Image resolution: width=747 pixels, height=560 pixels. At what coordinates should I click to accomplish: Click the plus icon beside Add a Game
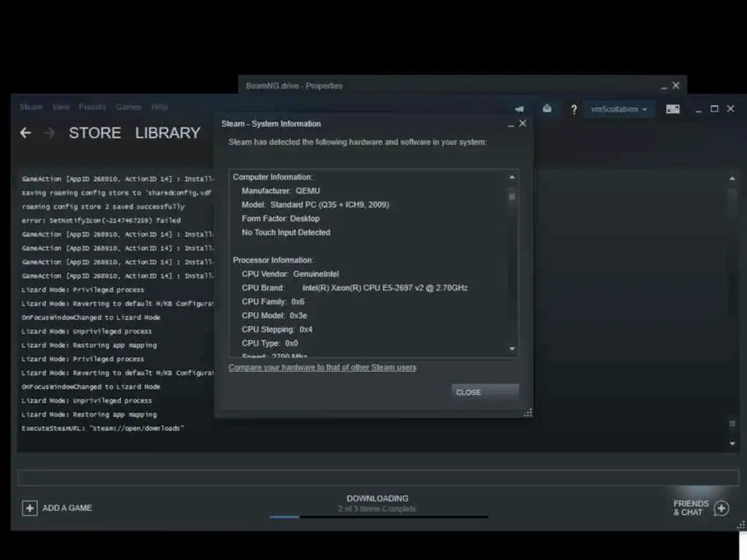pyautogui.click(x=29, y=508)
